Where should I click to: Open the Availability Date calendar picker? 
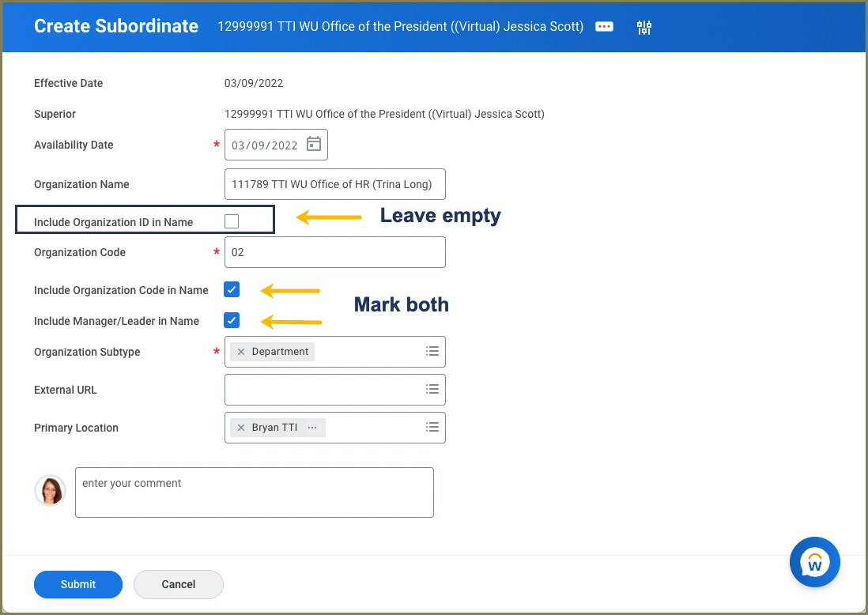point(314,144)
